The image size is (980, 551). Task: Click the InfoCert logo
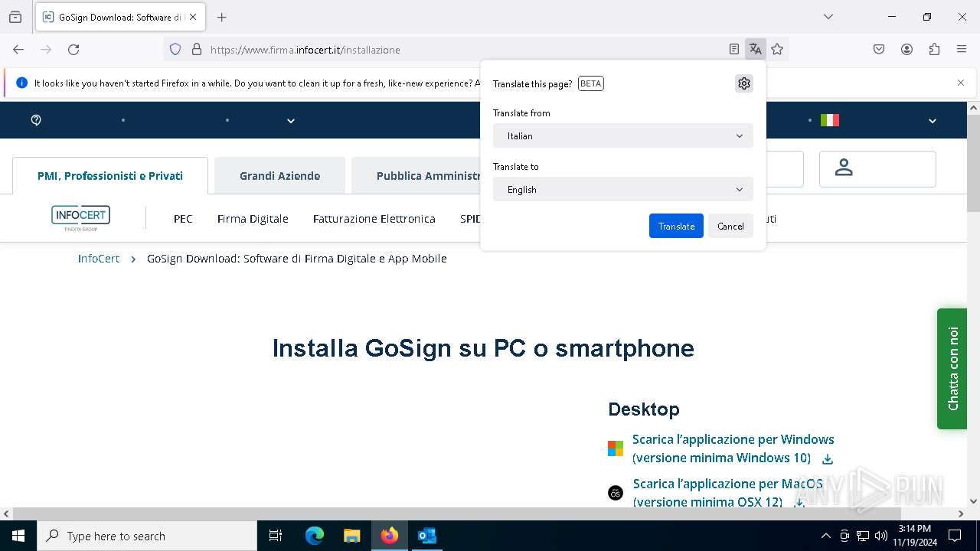[80, 218]
